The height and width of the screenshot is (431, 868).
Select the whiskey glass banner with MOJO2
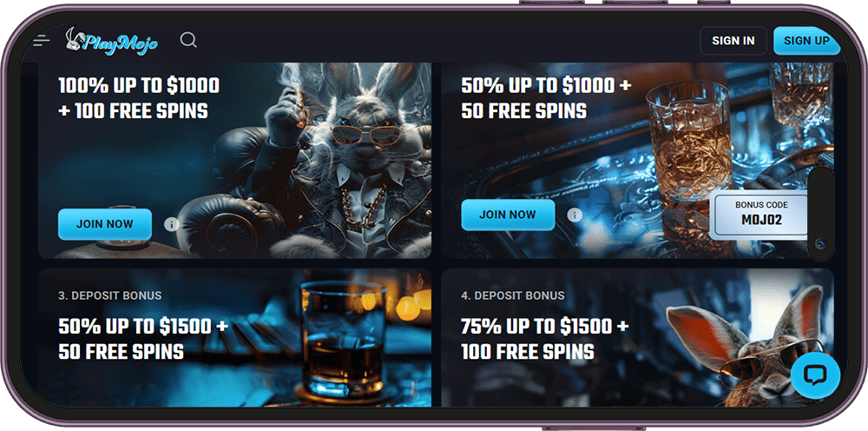point(637,161)
